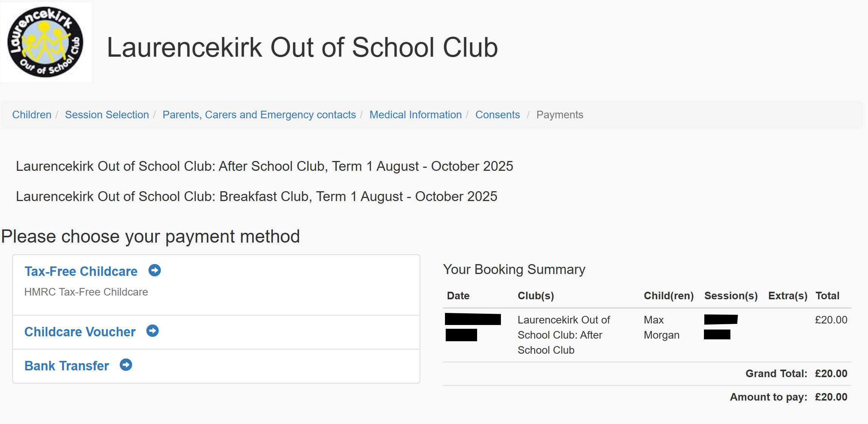Choose Tax-Free Childcare payment method

[x=81, y=271]
